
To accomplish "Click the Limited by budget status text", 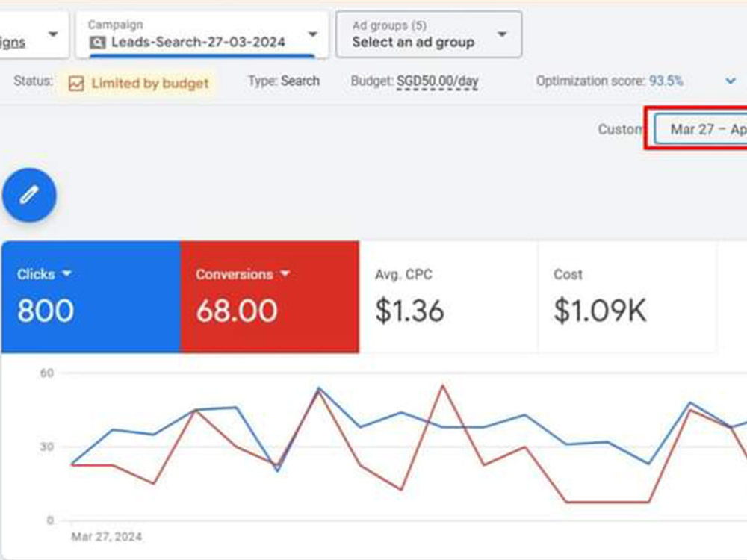I will (150, 84).
